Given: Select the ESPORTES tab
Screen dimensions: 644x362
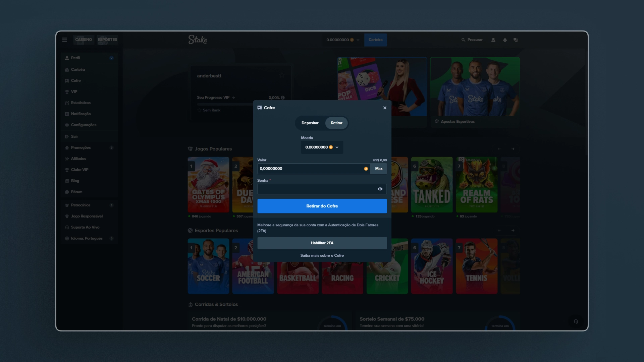Looking at the screenshot, I should coord(107,40).
